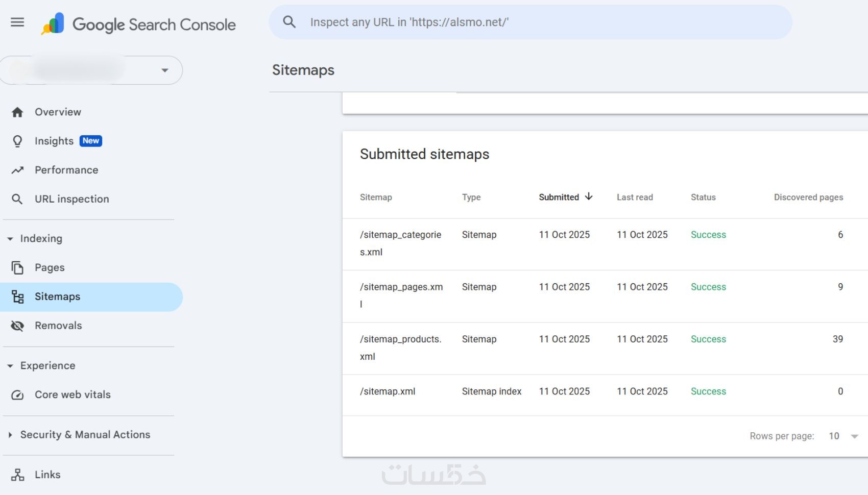Collapse the Indexing section

pyautogui.click(x=10, y=239)
